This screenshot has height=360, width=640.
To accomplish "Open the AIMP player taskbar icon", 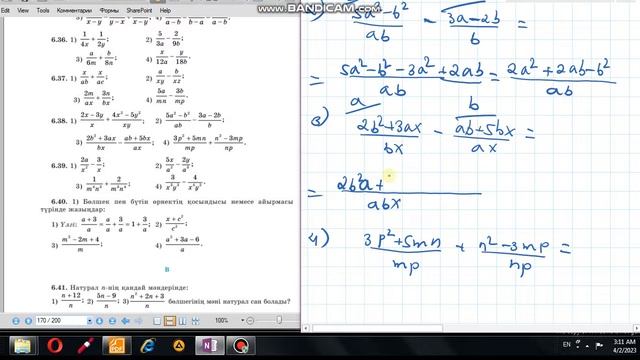I will 178,346.
